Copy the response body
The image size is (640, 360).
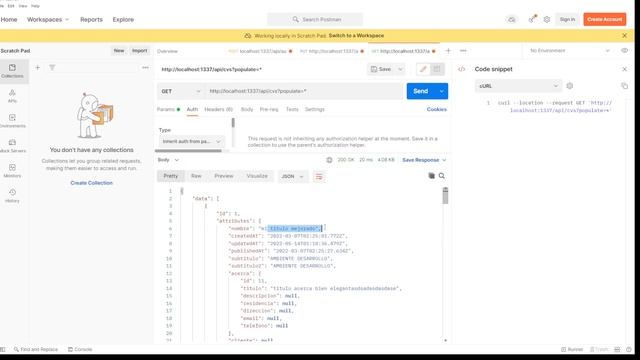click(431, 176)
